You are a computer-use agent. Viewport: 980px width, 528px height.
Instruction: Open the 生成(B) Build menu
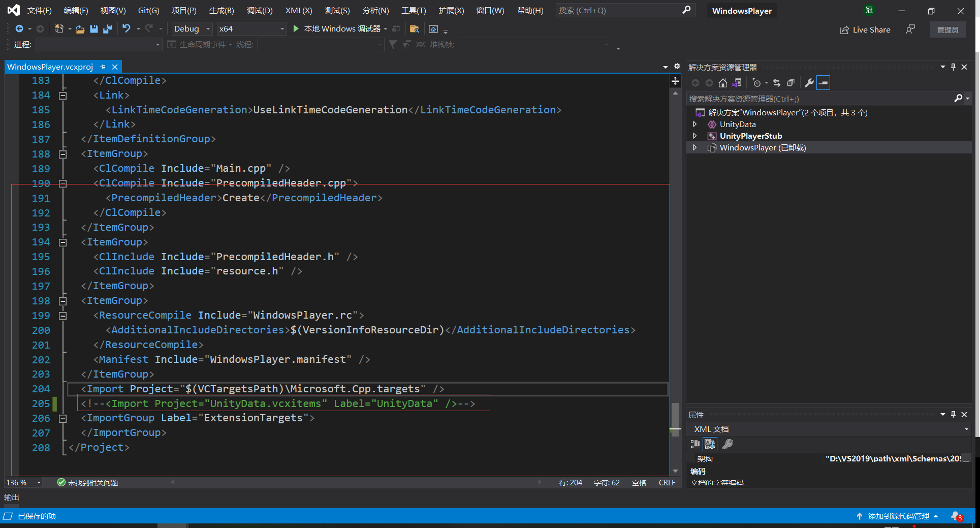pos(222,11)
